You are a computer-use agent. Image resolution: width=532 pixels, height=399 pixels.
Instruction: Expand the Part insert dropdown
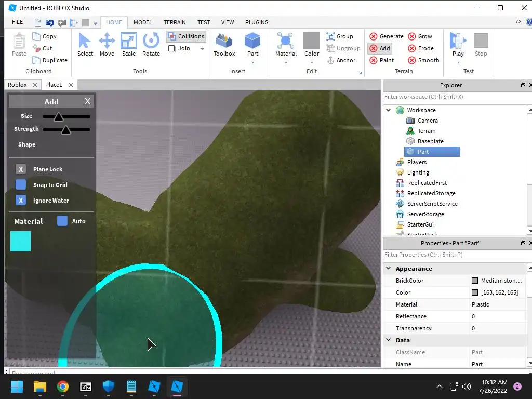coord(252,62)
